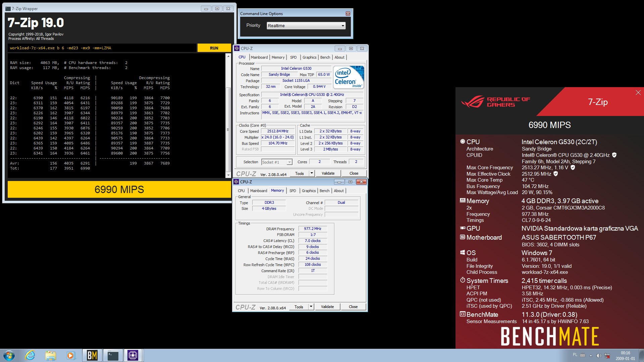This screenshot has height=362, width=644.
Task: Click the System Timers stopwatch icon
Action: click(x=463, y=280)
